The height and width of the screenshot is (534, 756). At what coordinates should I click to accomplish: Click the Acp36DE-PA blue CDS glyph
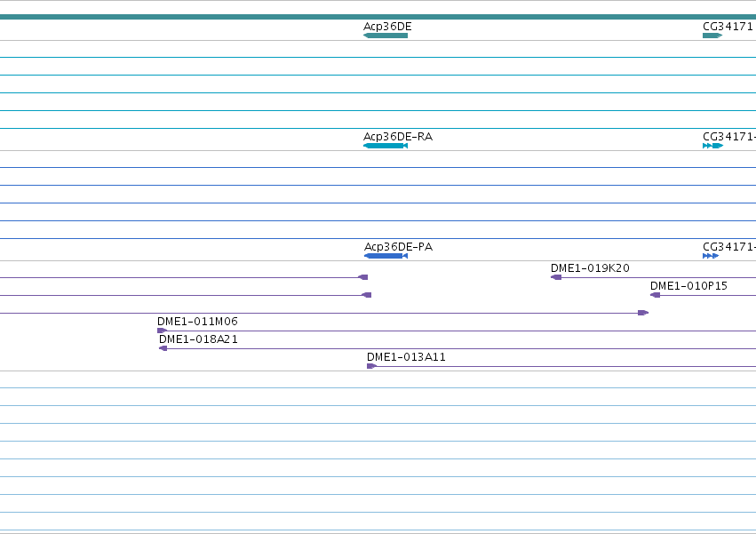coord(386,256)
